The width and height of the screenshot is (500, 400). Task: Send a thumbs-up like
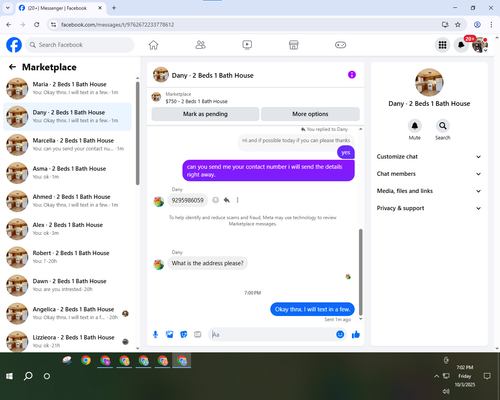pyautogui.click(x=356, y=334)
